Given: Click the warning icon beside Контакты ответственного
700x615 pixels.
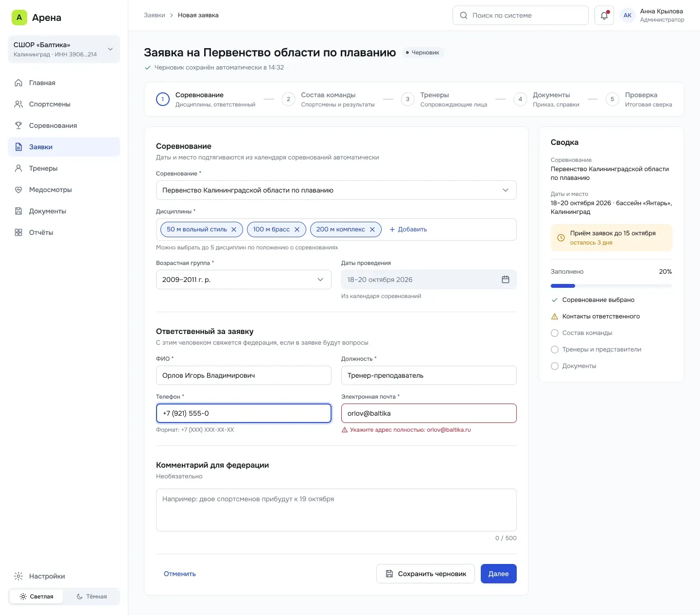Looking at the screenshot, I should click(555, 316).
